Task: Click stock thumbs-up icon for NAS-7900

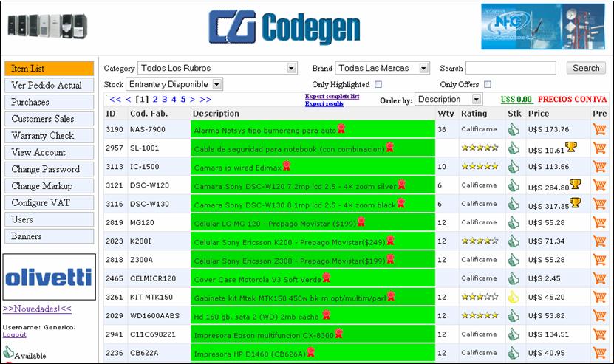Action: [514, 129]
